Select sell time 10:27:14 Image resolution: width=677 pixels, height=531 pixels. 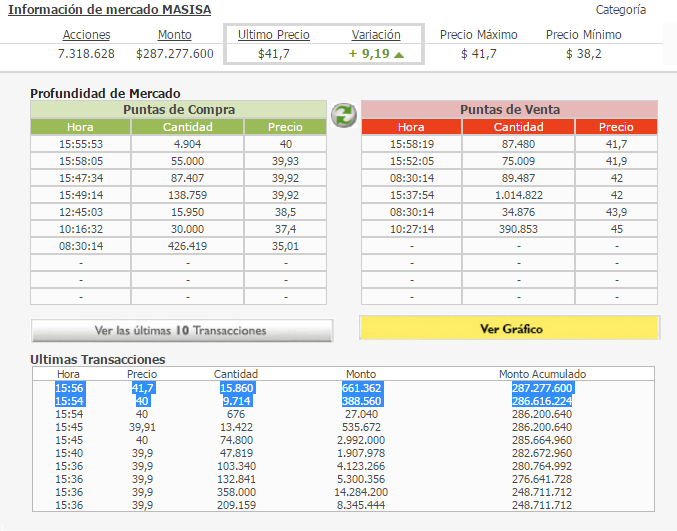point(411,229)
